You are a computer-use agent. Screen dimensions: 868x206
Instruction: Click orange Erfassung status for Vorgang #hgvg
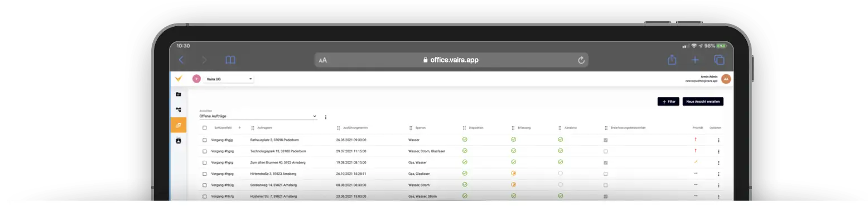click(x=514, y=174)
